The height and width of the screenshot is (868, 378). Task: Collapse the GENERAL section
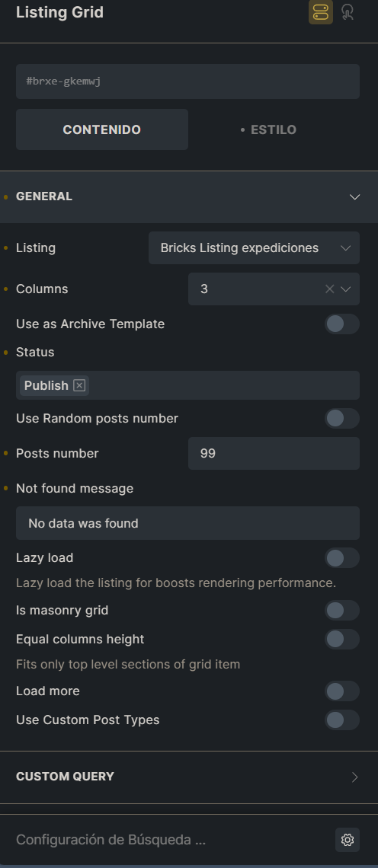click(354, 197)
